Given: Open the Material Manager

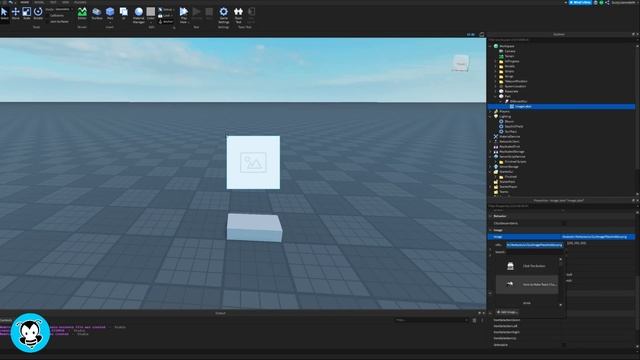Looking at the screenshot, I should tap(139, 15).
